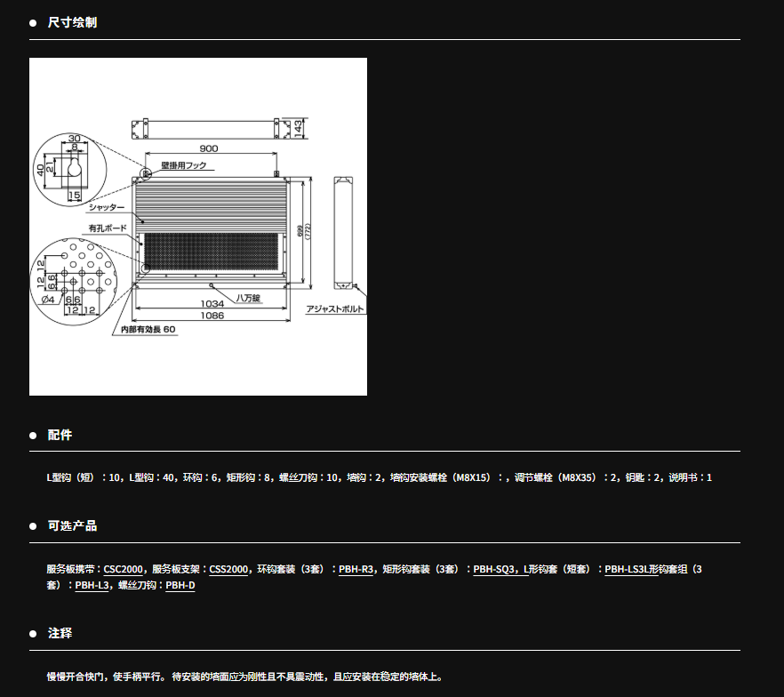Open the CSC2000 service board strap link

[x=124, y=569]
